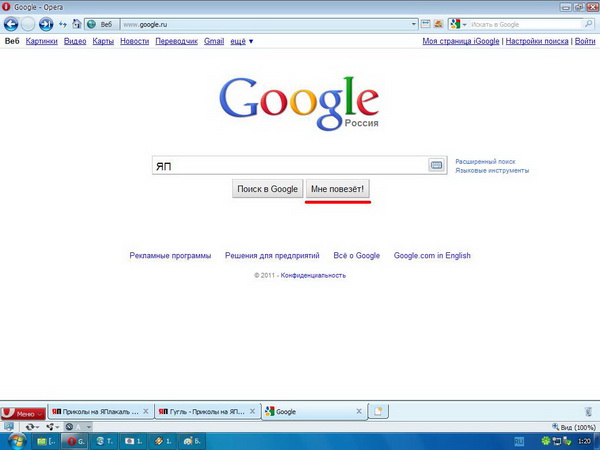Open the Opera Link sync icon dropdown
This screenshot has height=450, width=600.
coord(32,427)
